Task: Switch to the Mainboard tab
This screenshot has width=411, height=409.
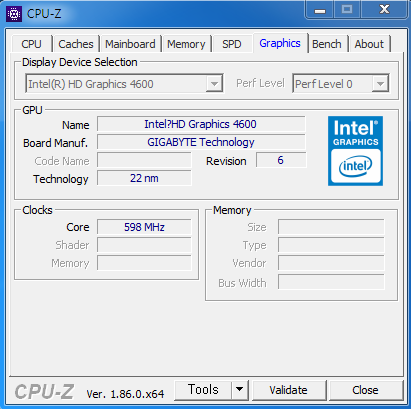Action: coord(130,44)
